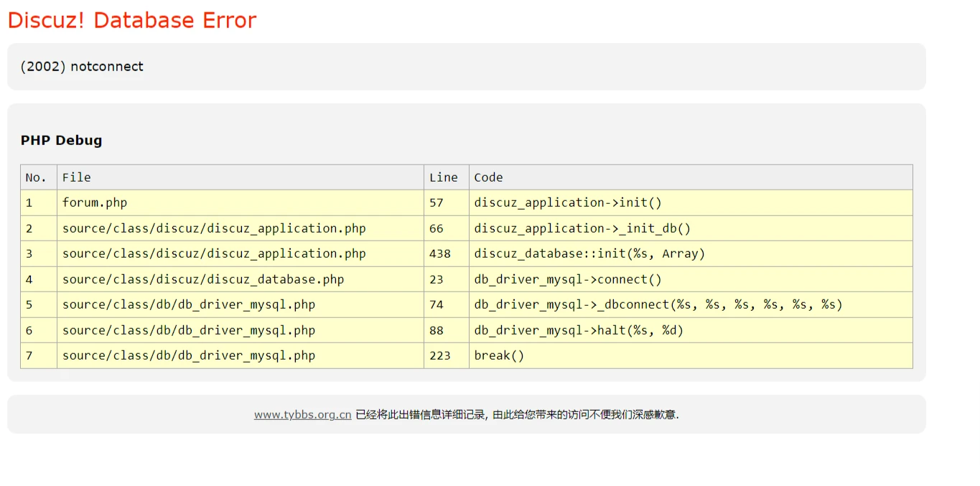Click the No. 1 cell beside forum.php
This screenshot has height=486, width=980.
(x=39, y=202)
